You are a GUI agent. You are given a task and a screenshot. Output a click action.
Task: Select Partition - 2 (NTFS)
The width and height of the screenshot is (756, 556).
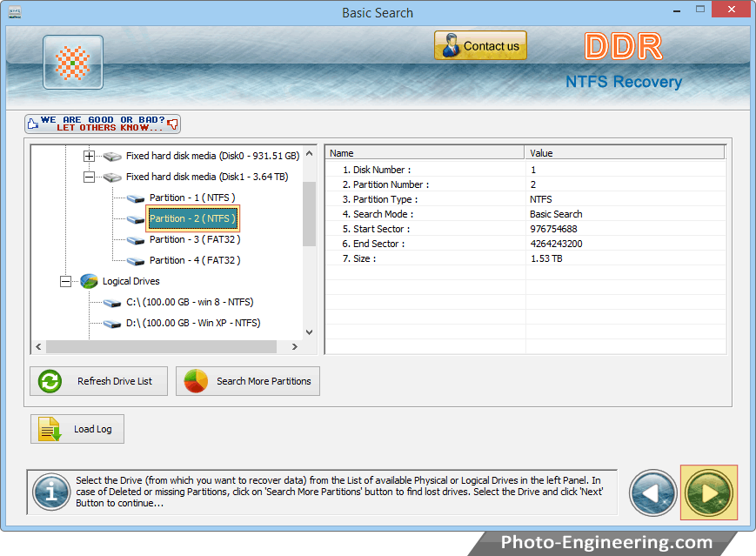tap(192, 218)
